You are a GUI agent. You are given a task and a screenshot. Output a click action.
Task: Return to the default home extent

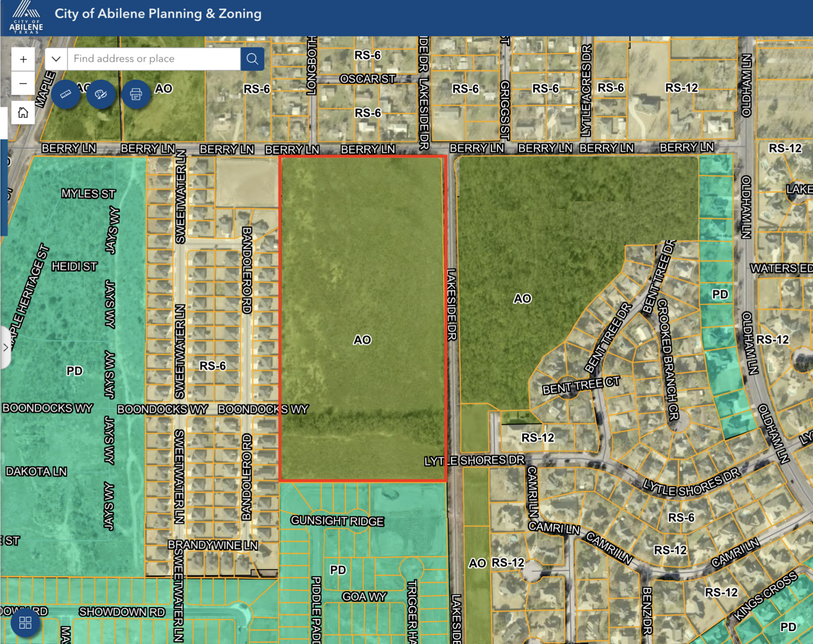tap(23, 112)
